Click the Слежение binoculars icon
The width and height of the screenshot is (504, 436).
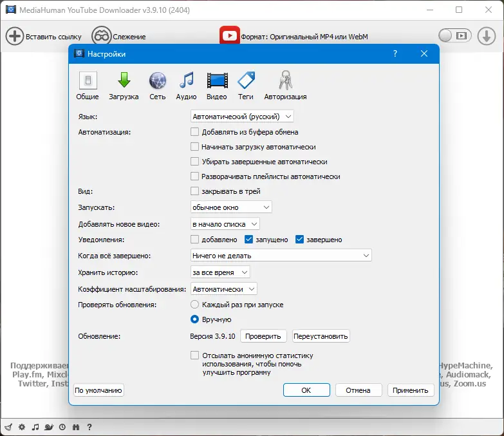102,36
